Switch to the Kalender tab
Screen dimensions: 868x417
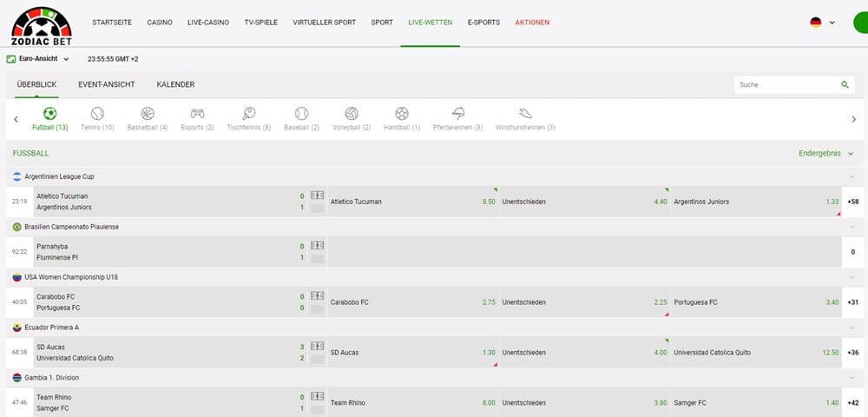pyautogui.click(x=175, y=85)
